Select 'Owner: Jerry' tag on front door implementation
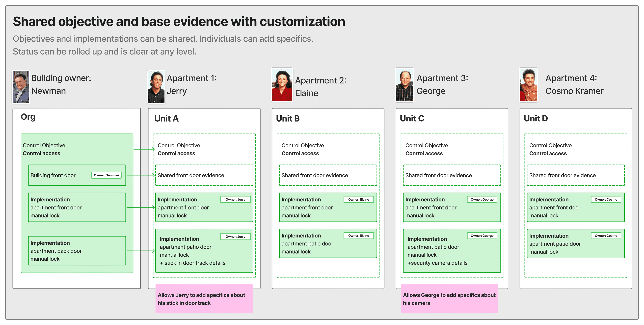Screen dimensions: 644x325 pyautogui.click(x=235, y=200)
